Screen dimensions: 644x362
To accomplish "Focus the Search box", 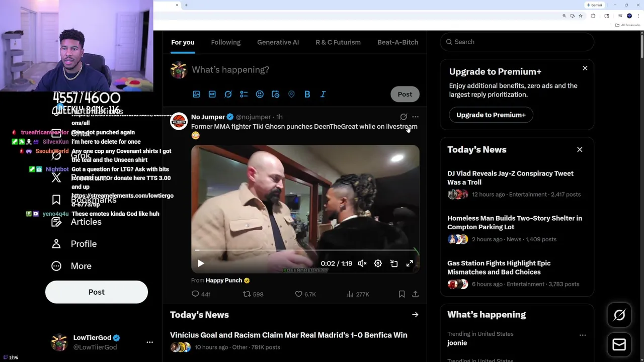I will click(x=517, y=42).
